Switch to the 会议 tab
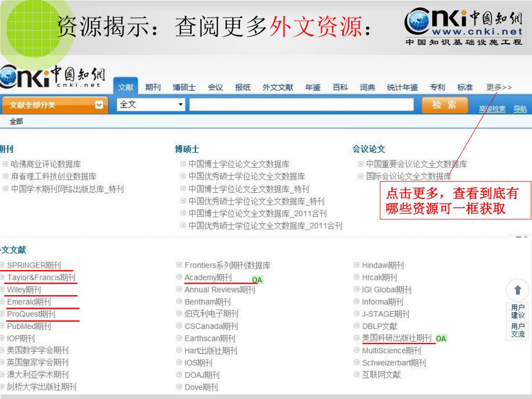Screen dimensions: 532x399 [216, 87]
